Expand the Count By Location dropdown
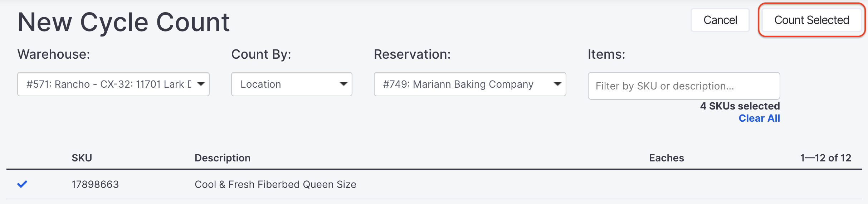This screenshot has width=868, height=204. (291, 84)
